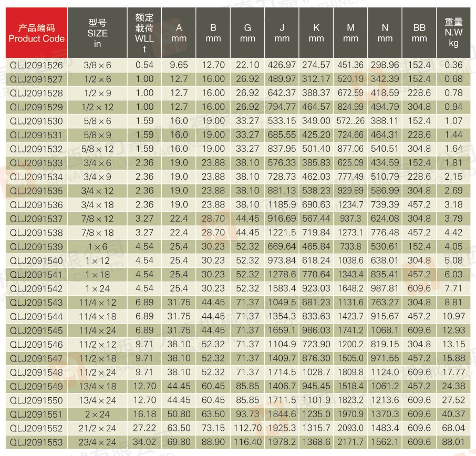Click the size cell 3/8 × 6

point(97,65)
